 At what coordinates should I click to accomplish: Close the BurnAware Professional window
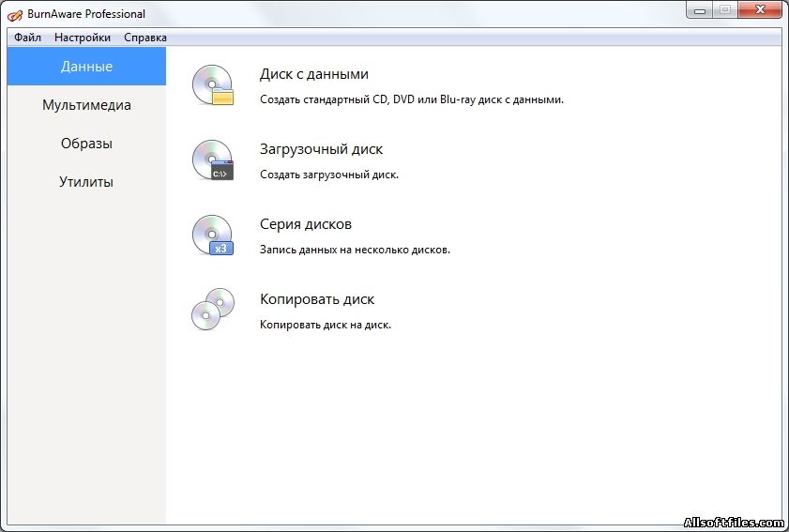[760, 10]
